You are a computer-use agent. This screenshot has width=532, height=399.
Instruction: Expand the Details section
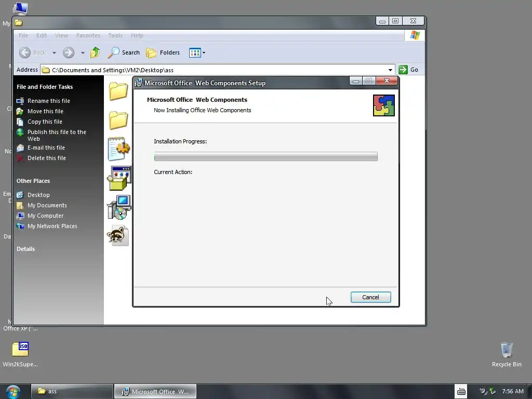click(26, 249)
